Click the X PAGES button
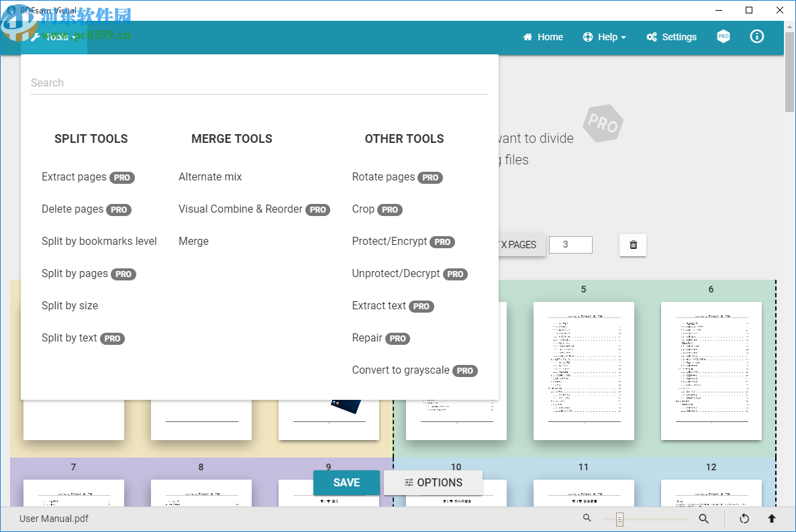The image size is (796, 532). pos(522,245)
